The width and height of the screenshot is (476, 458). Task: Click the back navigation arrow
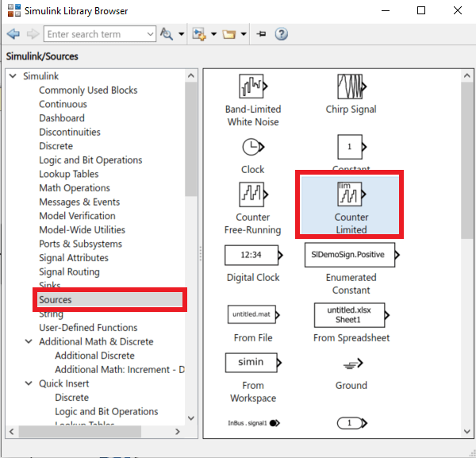[x=13, y=34]
